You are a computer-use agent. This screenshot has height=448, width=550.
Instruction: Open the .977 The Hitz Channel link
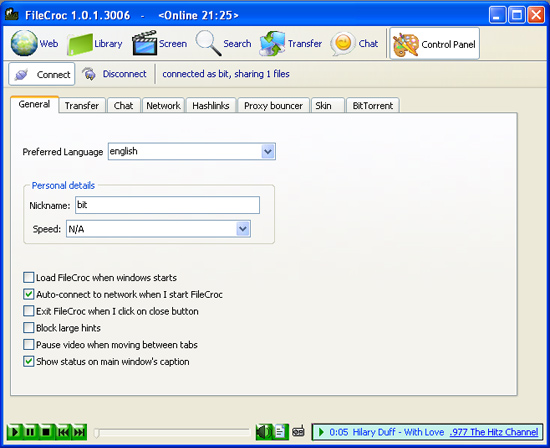494,432
